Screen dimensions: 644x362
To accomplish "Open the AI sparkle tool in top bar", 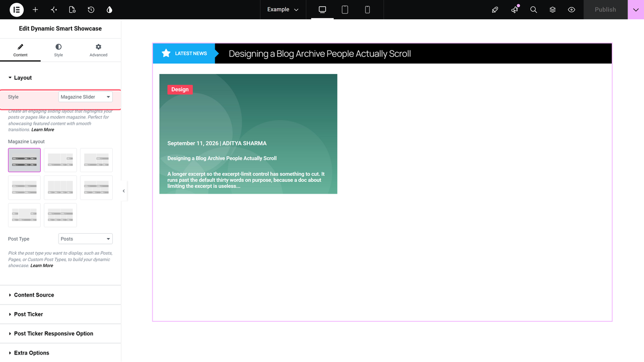I will [x=54, y=10].
